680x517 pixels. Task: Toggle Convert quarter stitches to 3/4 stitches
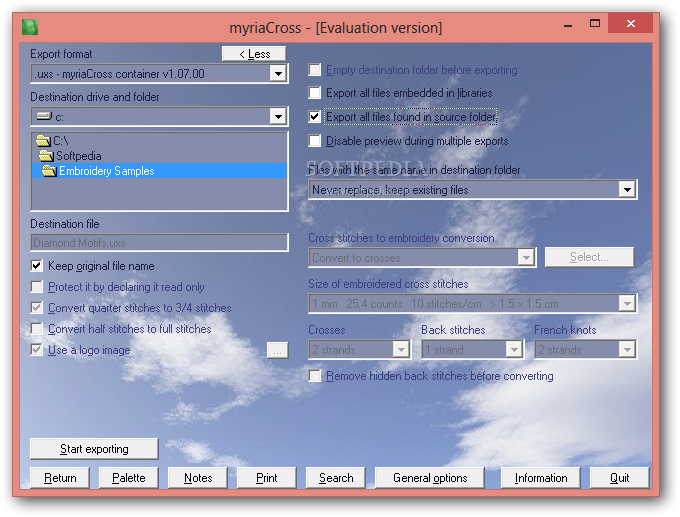(x=37, y=308)
